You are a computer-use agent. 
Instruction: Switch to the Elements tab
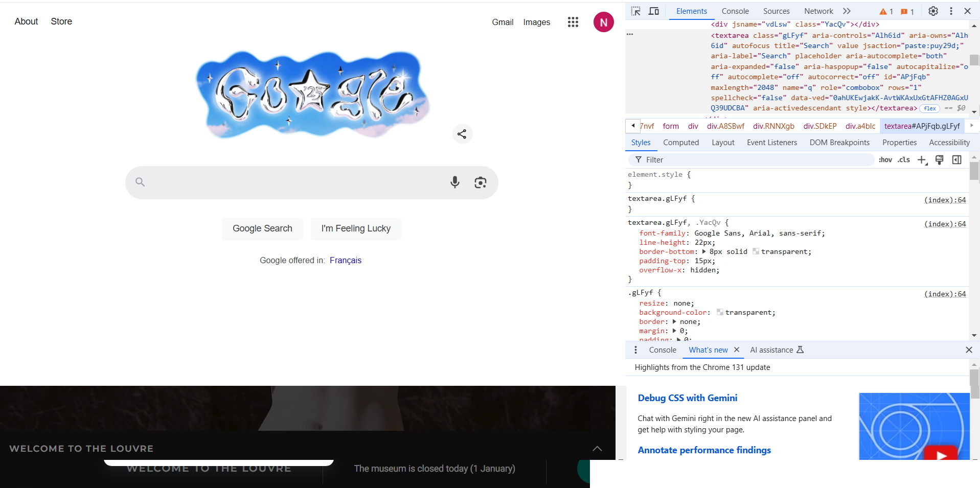692,11
